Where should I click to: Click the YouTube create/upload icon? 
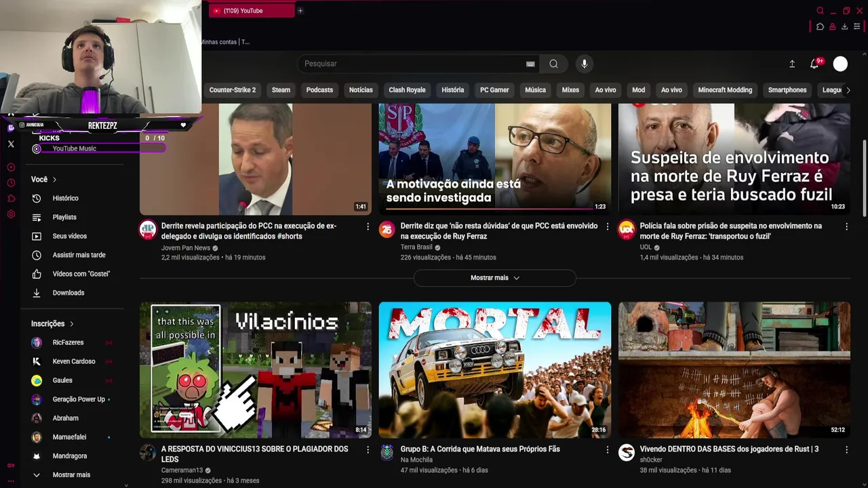click(x=792, y=64)
